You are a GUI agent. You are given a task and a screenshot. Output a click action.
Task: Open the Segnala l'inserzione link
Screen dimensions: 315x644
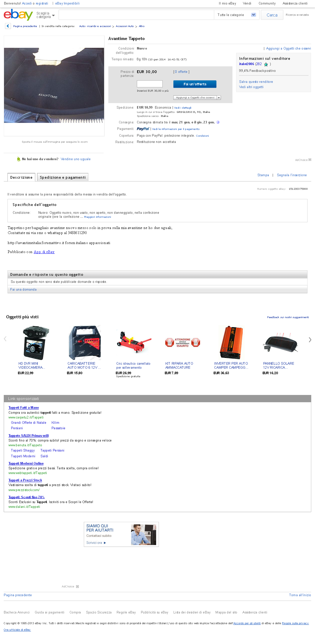(x=292, y=175)
